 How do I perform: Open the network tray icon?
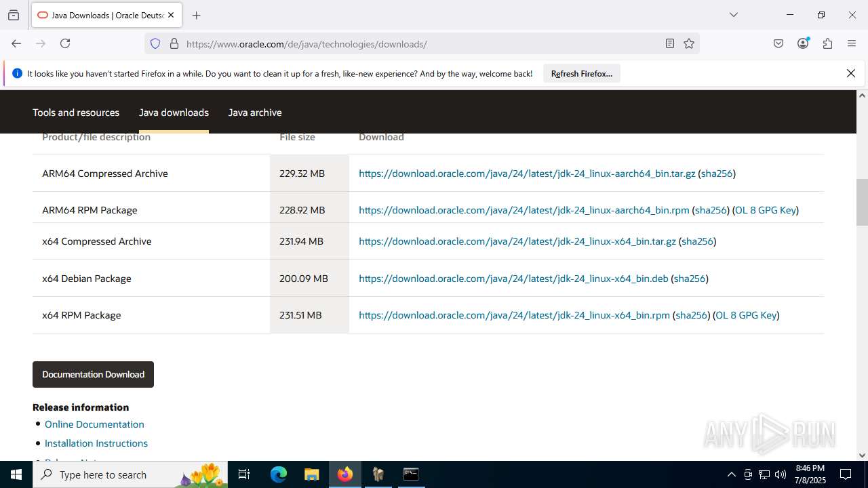pyautogui.click(x=764, y=474)
